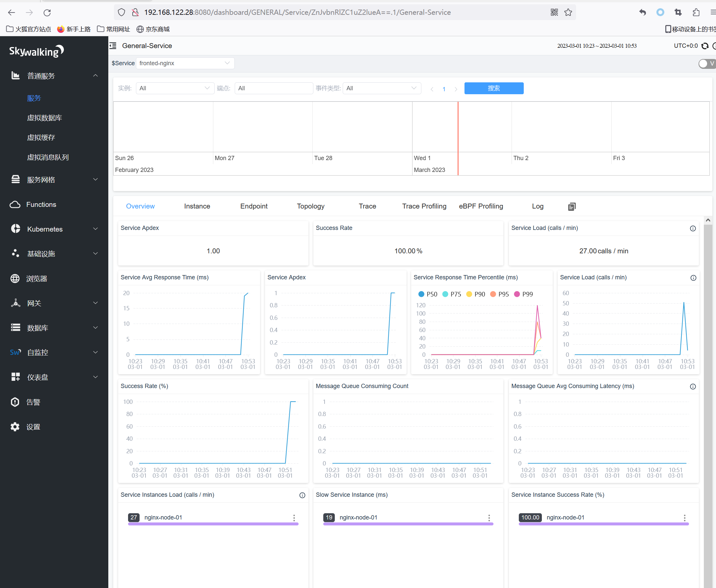Image resolution: width=716 pixels, height=588 pixels.
Task: Switch to the Topology tab
Action: pos(310,206)
